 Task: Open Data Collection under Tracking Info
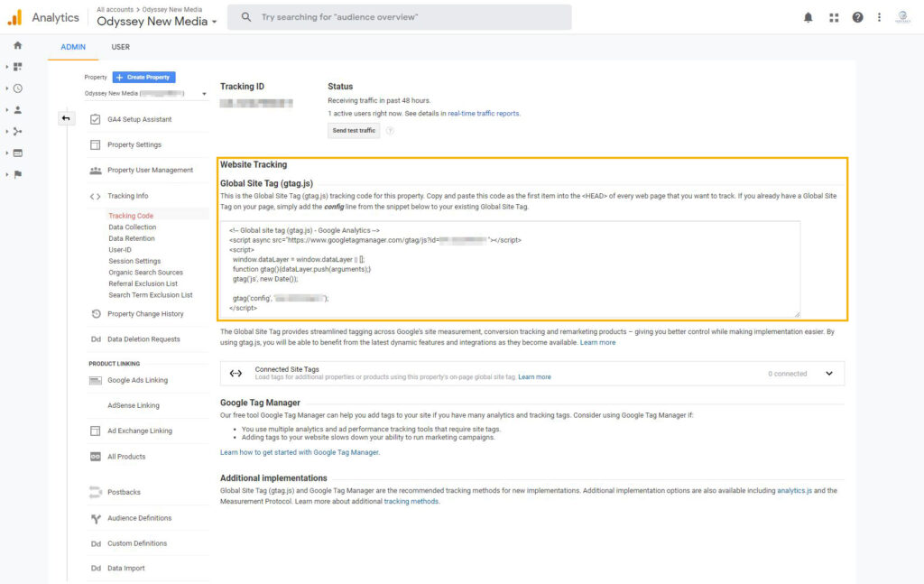pyautogui.click(x=132, y=227)
